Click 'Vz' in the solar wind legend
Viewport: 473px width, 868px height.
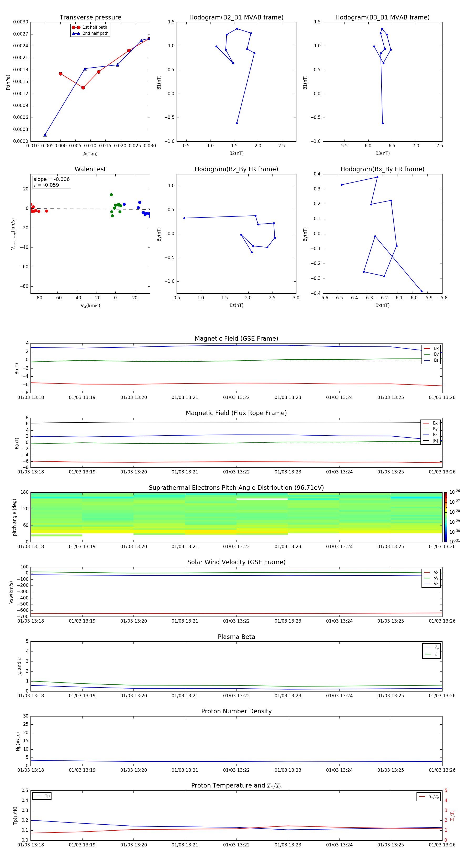[x=431, y=584]
